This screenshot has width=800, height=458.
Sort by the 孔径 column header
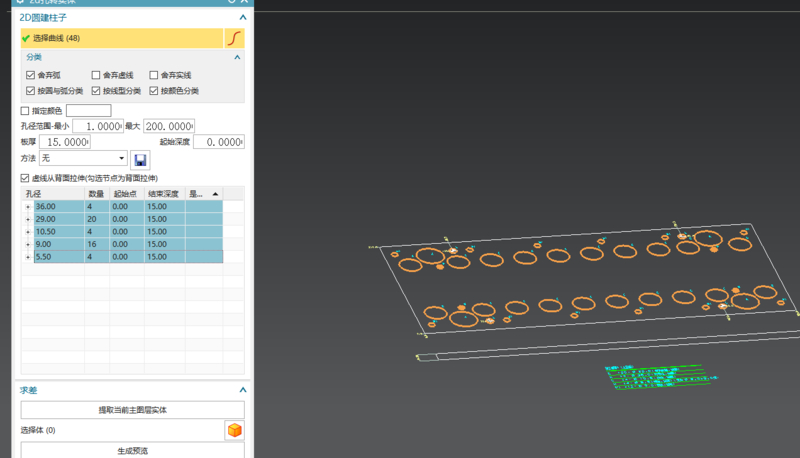(53, 194)
